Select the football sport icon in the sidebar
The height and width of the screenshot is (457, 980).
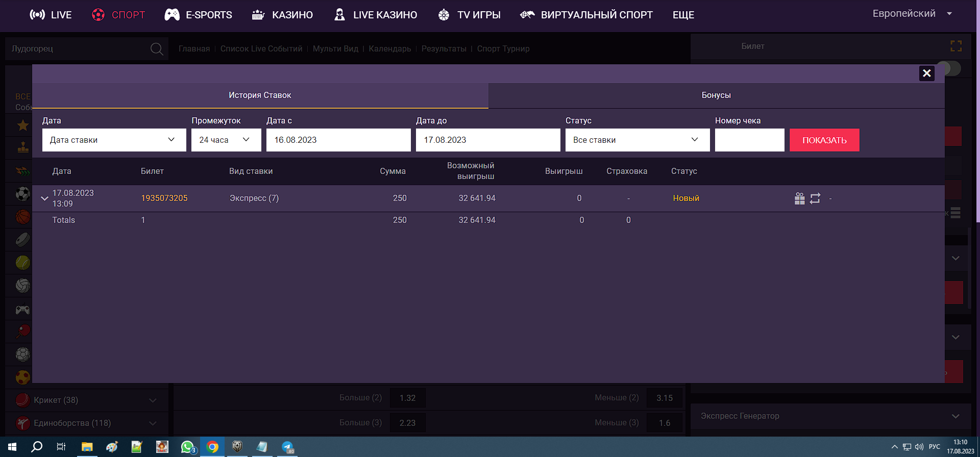[22, 194]
